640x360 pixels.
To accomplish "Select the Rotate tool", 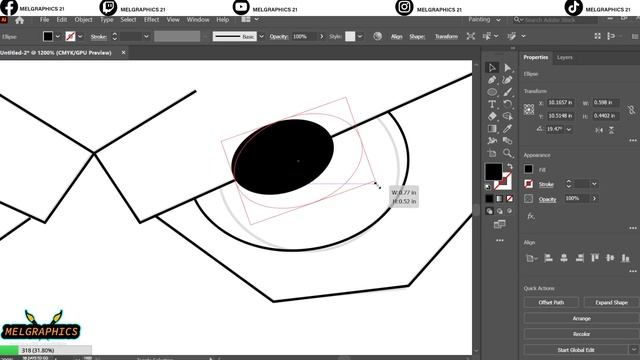I will coord(507,104).
